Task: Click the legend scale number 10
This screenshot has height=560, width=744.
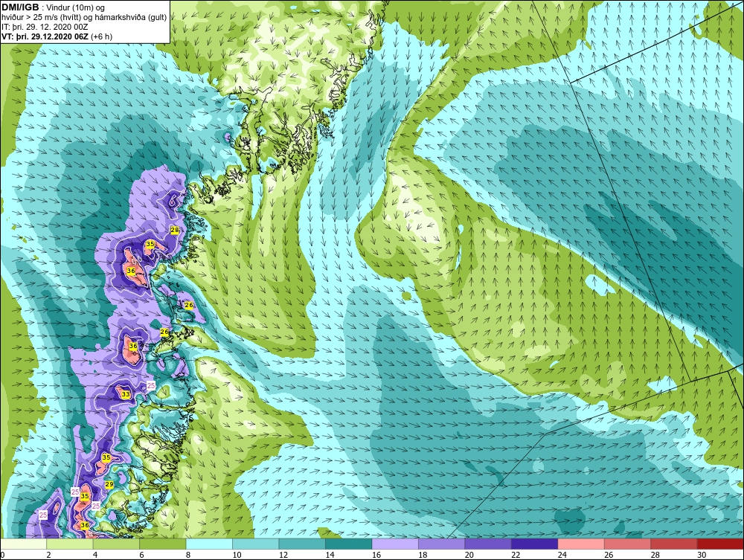Action: (237, 555)
